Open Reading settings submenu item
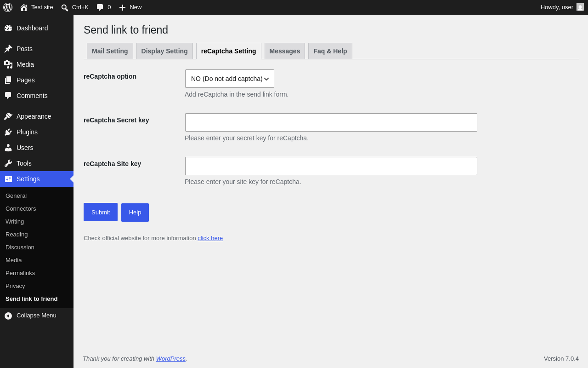Screen dimensions: 588x368 pyautogui.click(x=17, y=235)
